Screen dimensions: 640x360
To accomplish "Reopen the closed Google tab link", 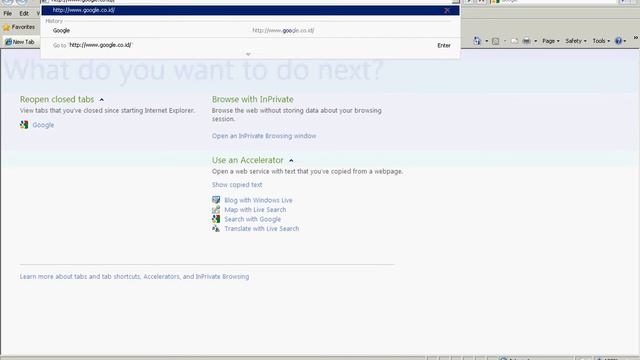I will (x=43, y=125).
